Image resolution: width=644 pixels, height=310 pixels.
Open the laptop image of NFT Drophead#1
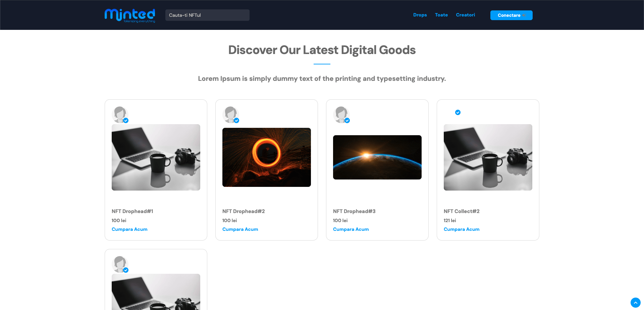(x=156, y=157)
